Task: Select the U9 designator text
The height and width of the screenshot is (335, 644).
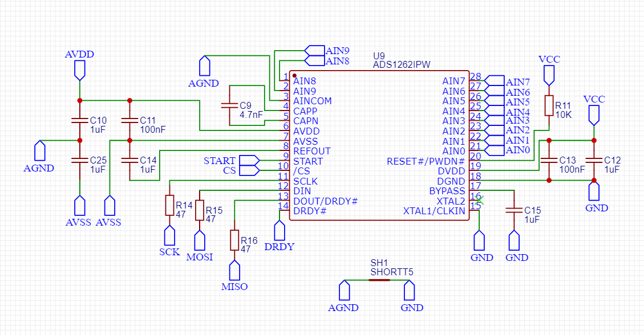Action: point(379,56)
